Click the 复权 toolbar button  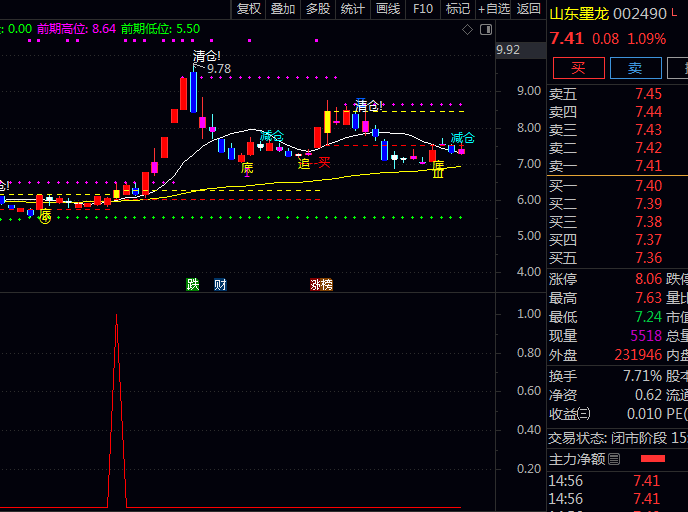click(248, 9)
